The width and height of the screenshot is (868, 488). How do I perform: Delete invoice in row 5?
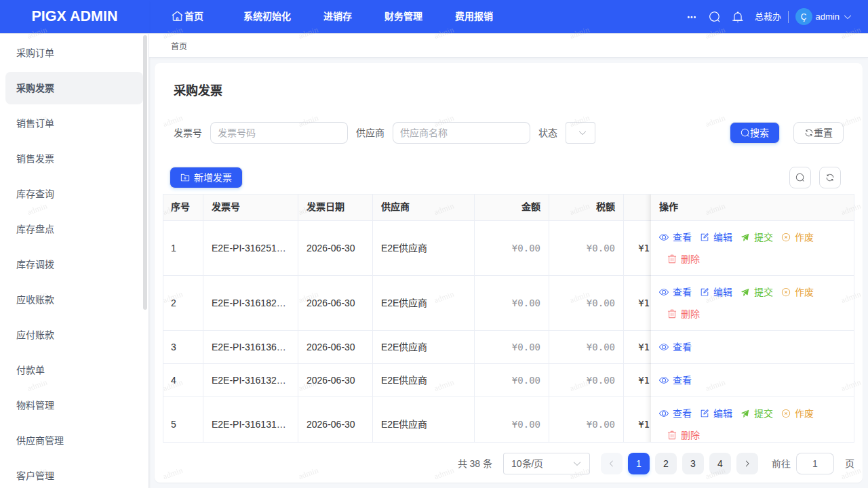click(684, 435)
